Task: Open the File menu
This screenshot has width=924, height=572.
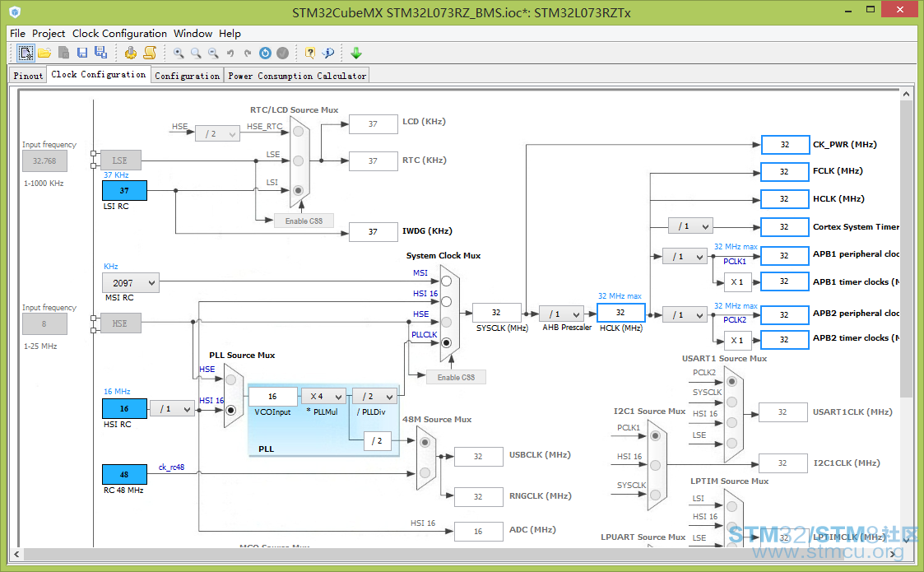Action: pyautogui.click(x=17, y=34)
